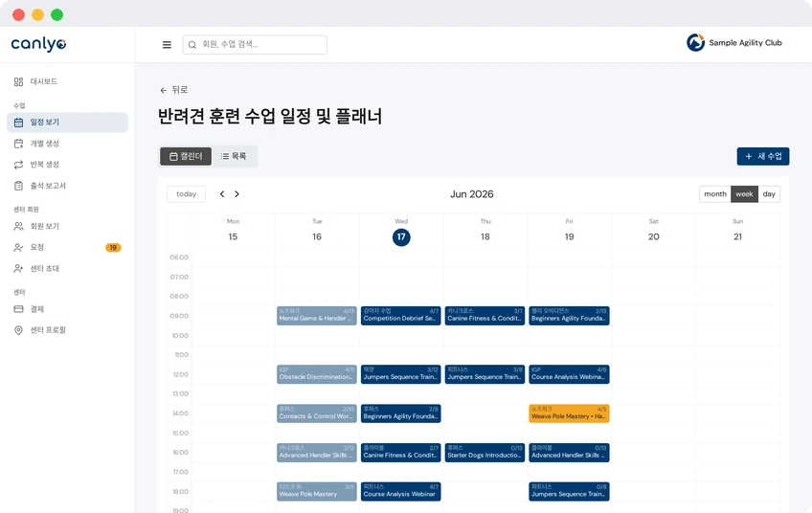Go to the previous week arrow

222,194
